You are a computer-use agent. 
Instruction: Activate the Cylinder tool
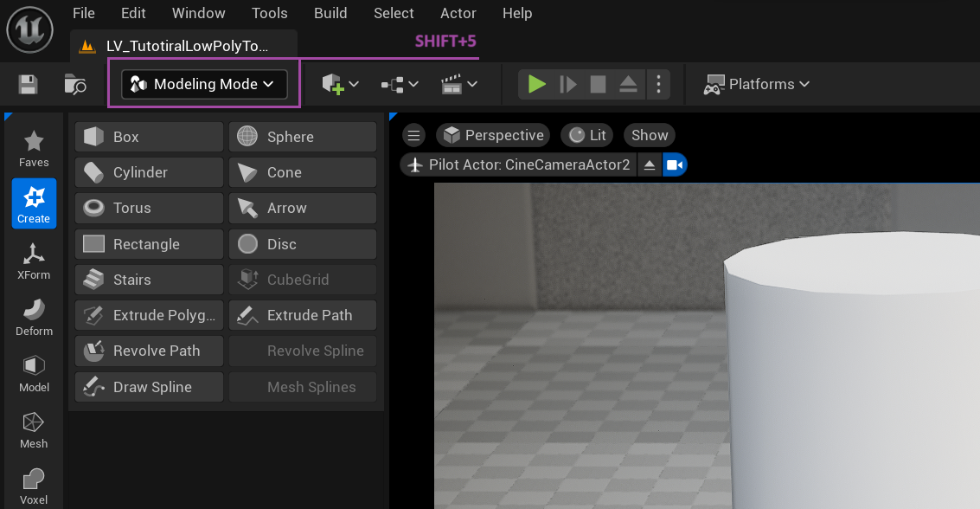(x=148, y=172)
